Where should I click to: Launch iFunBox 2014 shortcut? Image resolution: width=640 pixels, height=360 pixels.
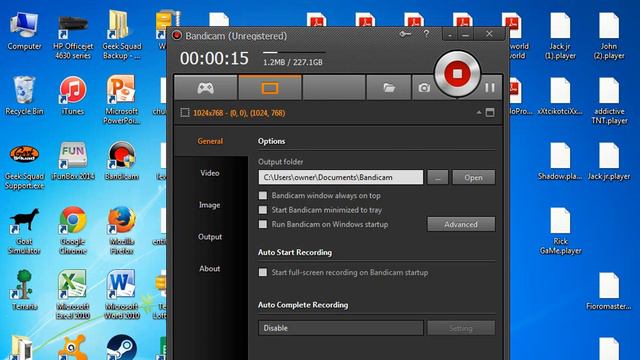pyautogui.click(x=73, y=161)
